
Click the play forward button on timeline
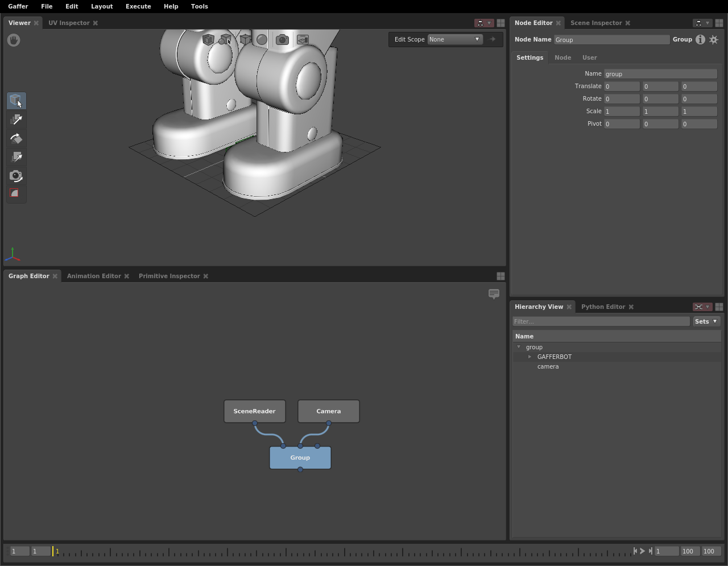[643, 551]
